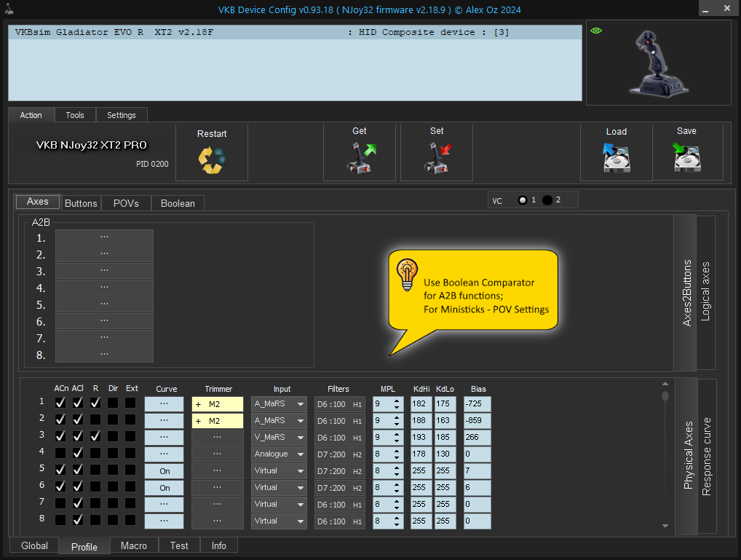Switch to the Buttons tab
Image resolution: width=741 pixels, height=560 pixels.
point(81,203)
